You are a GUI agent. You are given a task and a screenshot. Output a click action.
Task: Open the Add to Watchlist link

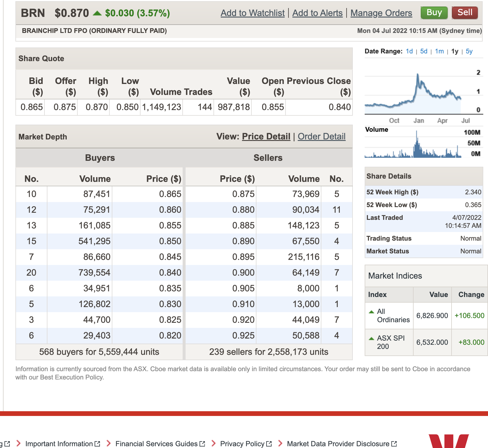(253, 13)
